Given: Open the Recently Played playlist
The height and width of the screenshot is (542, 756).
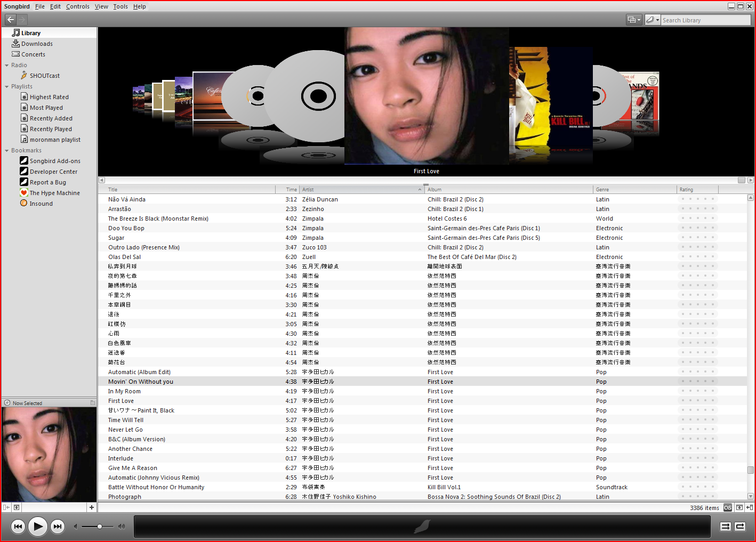Looking at the screenshot, I should pyautogui.click(x=51, y=129).
